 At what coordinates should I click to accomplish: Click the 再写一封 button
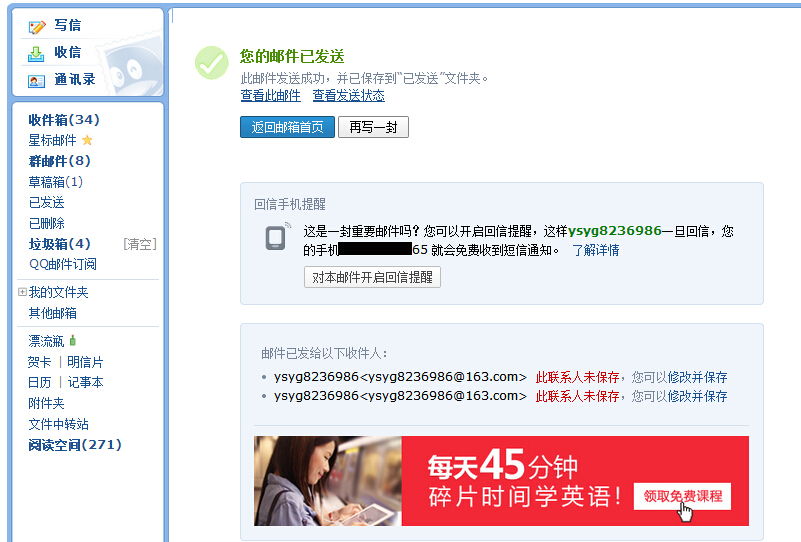(373, 127)
